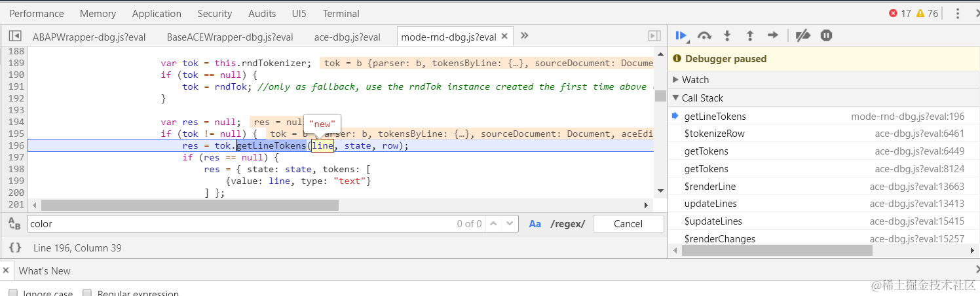Open the Audits tab
Image resolution: width=980 pixels, height=296 pixels.
[261, 13]
